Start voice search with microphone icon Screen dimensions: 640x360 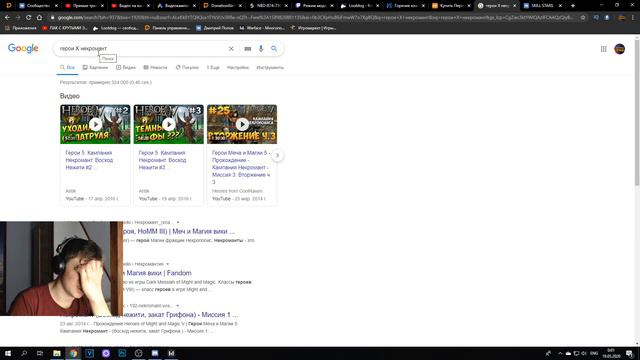(x=261, y=49)
